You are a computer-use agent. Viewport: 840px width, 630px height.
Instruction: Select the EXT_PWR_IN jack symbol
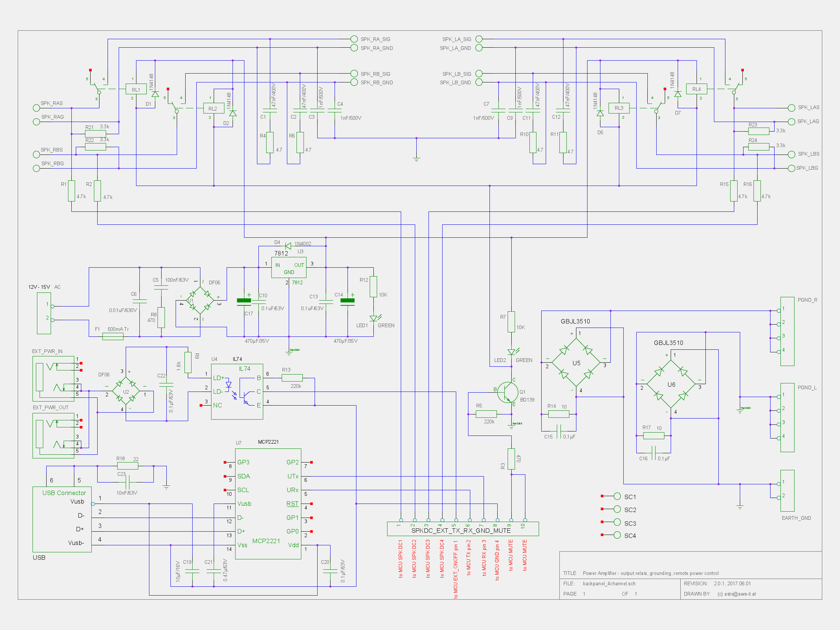[54, 379]
